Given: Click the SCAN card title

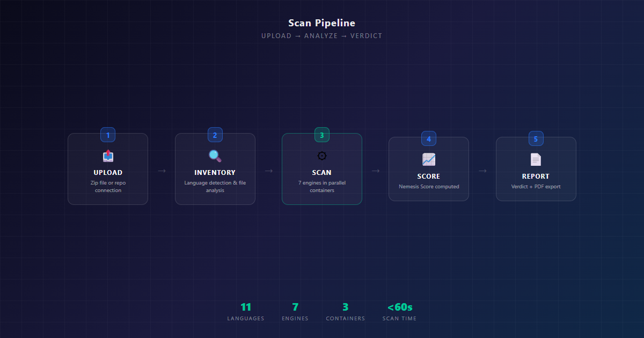Looking at the screenshot, I should pos(322,173).
